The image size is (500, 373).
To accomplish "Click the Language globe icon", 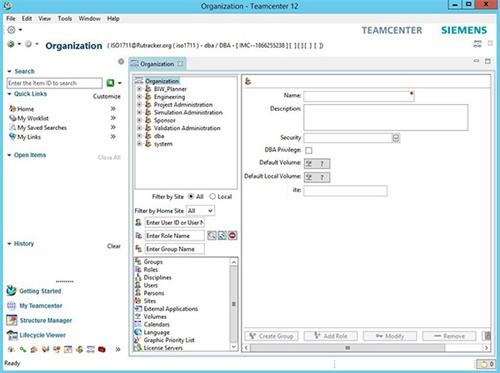I will [138, 332].
